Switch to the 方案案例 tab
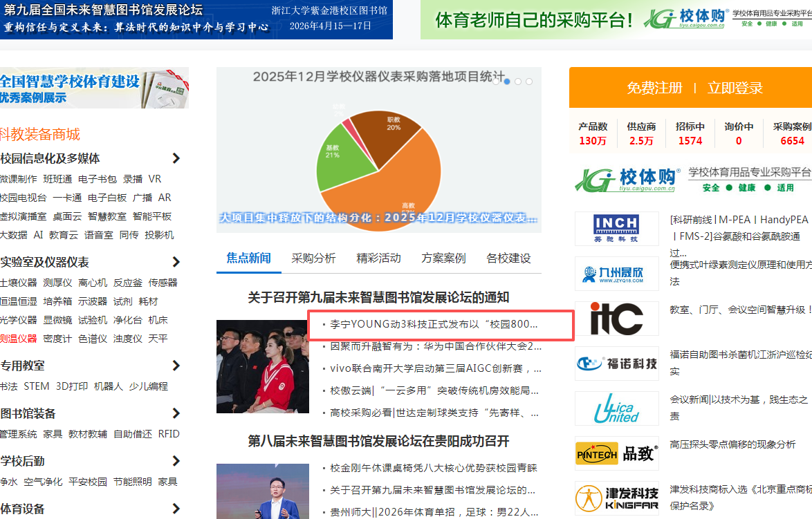This screenshot has height=519, width=812. click(443, 257)
